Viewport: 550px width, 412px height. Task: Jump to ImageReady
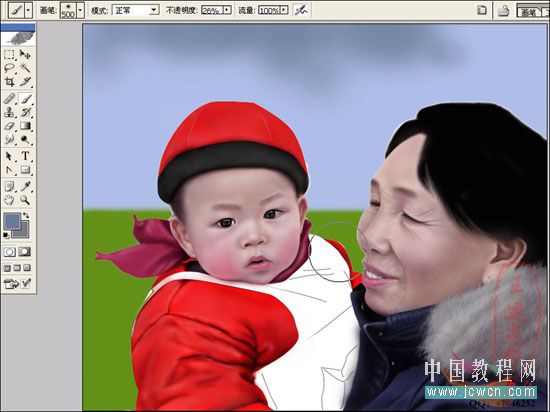point(17,283)
